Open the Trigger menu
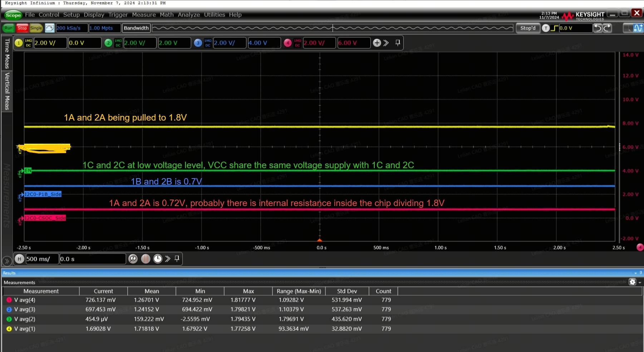Viewport: 644px width, 352px height. pos(118,15)
